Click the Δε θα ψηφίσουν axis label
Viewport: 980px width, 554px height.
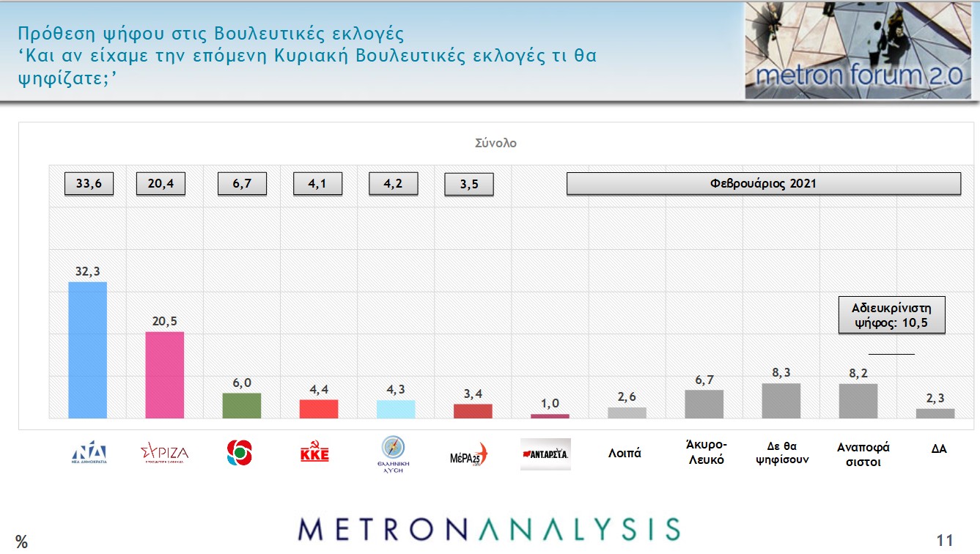pos(782,453)
